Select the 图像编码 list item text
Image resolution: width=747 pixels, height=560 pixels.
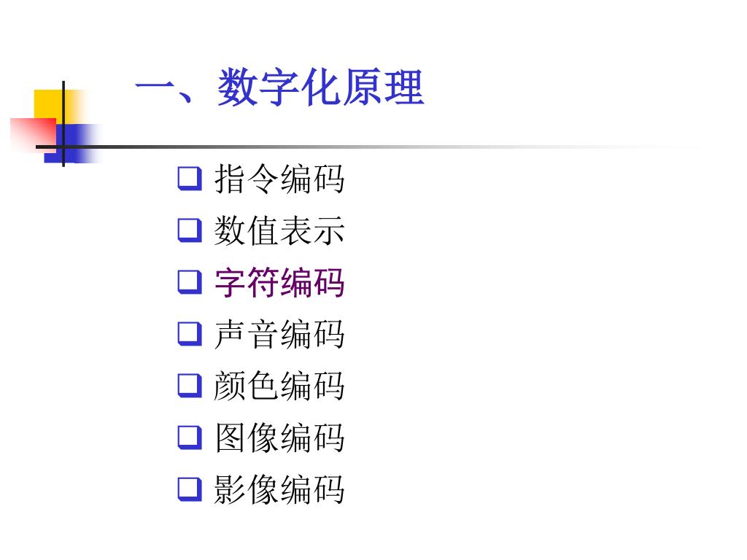279,437
